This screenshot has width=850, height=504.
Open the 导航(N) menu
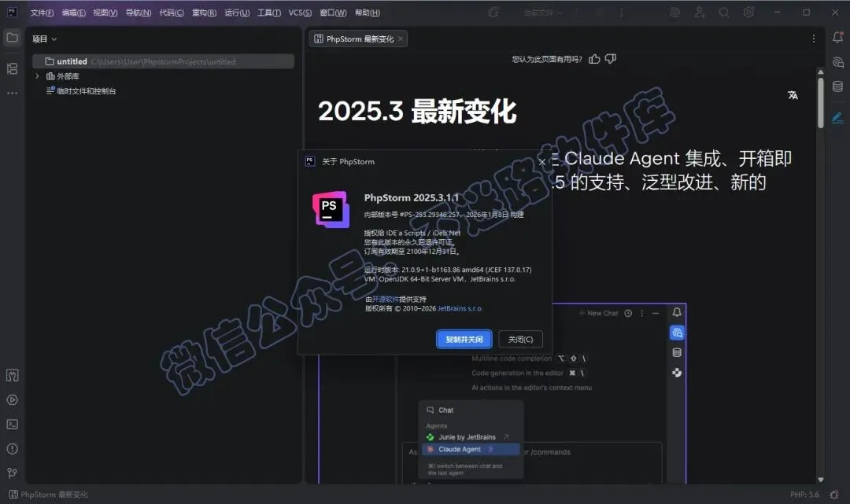point(139,13)
